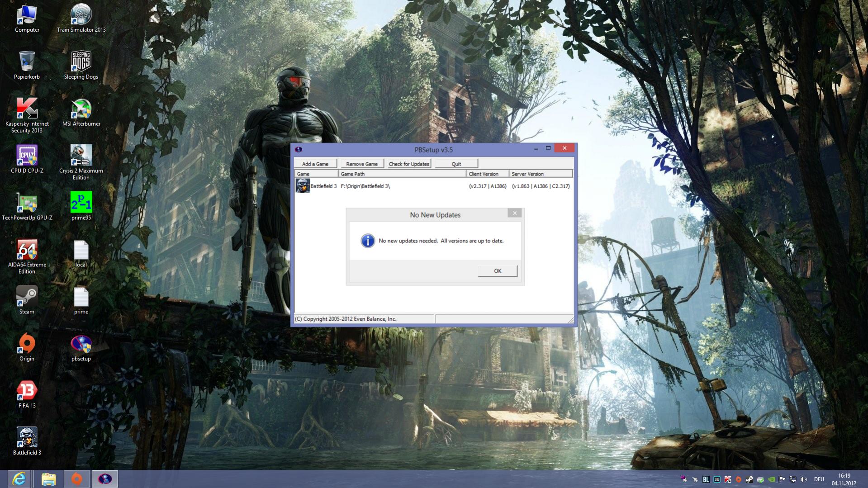This screenshot has height=488, width=868.
Task: Select the AIDA64 Extreme Edition desktop icon
Action: tap(27, 256)
